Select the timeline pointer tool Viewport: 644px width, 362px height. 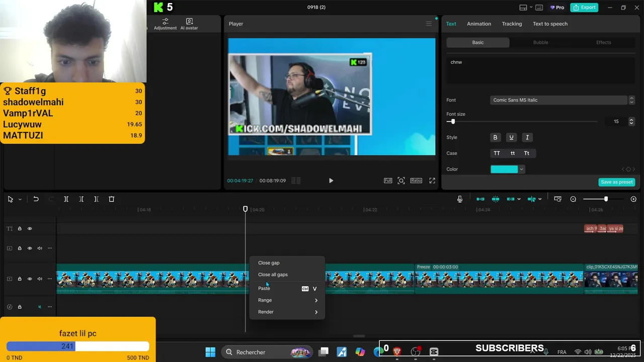[x=10, y=199]
